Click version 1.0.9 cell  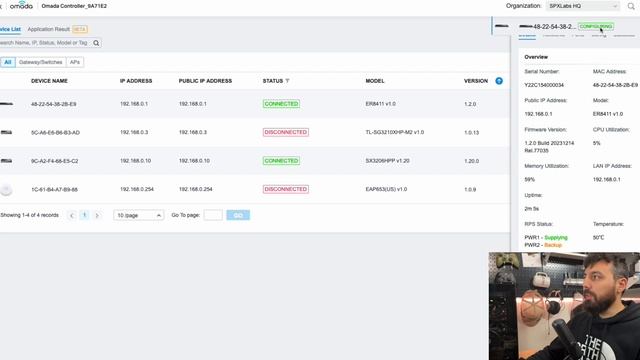470,189
